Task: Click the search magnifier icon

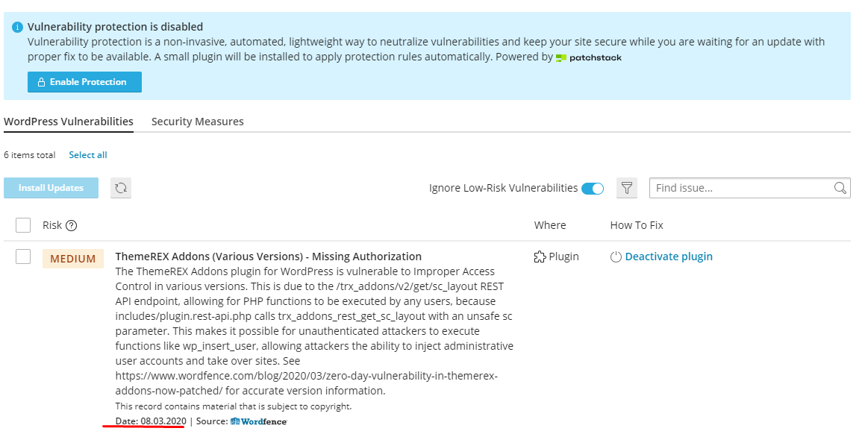Action: coord(840,188)
